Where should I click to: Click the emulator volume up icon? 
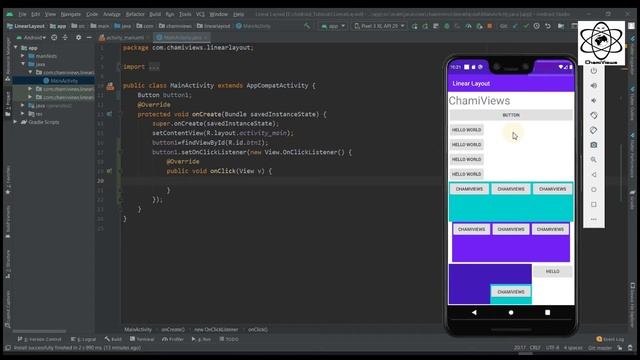(593, 86)
